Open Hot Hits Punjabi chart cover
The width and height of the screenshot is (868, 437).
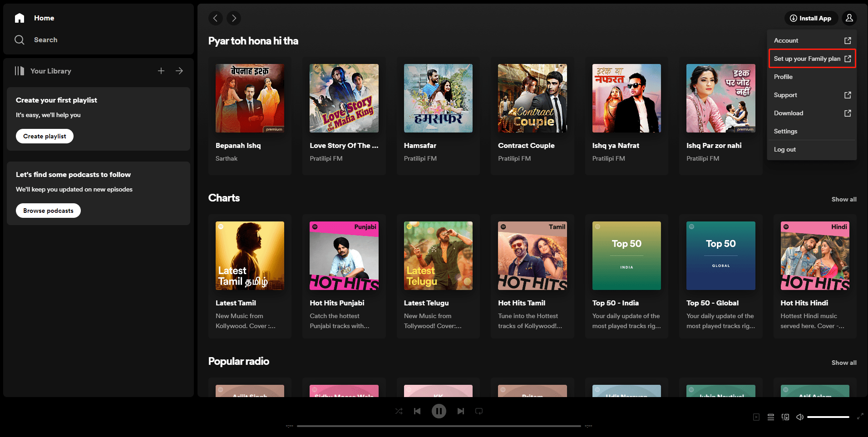pos(344,255)
